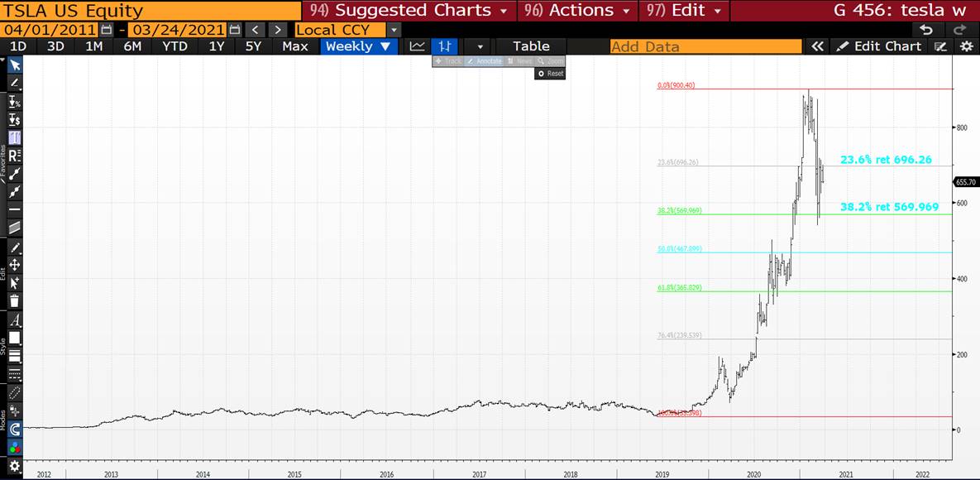This screenshot has height=480, width=980.
Task: Expand the Local CCY currency dropdown arrow
Action: (393, 30)
